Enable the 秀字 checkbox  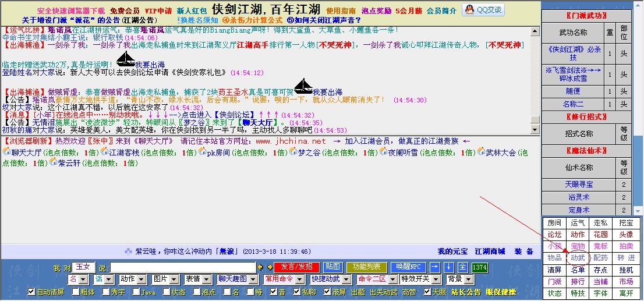click(105, 292)
